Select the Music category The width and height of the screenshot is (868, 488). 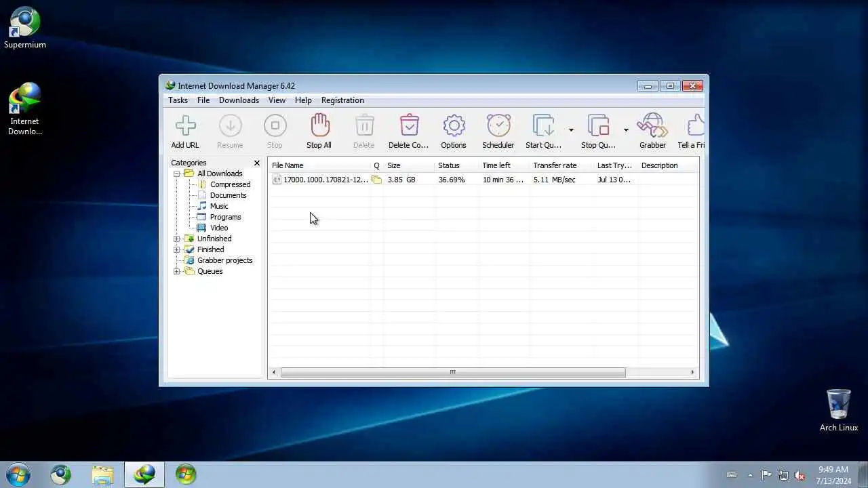point(219,206)
